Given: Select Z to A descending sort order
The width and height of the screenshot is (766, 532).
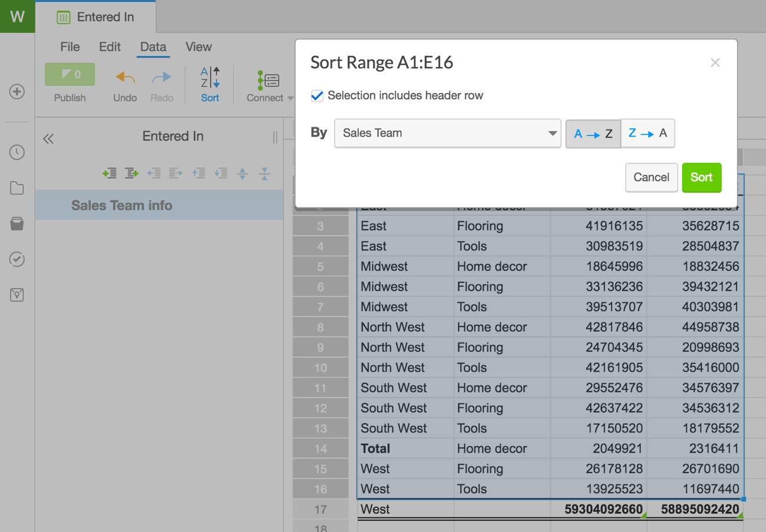Looking at the screenshot, I should 648,134.
